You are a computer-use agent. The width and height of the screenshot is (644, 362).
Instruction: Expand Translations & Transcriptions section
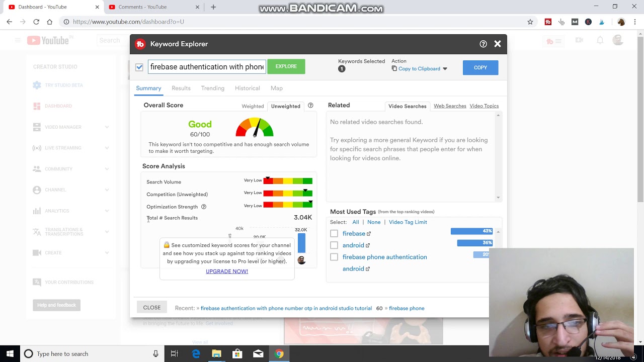tap(107, 232)
